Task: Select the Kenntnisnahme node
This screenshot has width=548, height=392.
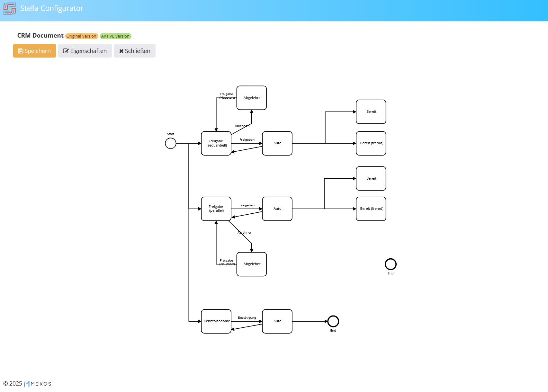Action: tap(216, 321)
